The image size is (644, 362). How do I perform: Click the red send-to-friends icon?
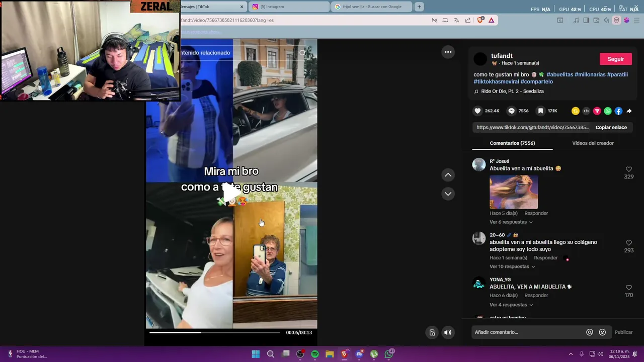[x=597, y=111]
